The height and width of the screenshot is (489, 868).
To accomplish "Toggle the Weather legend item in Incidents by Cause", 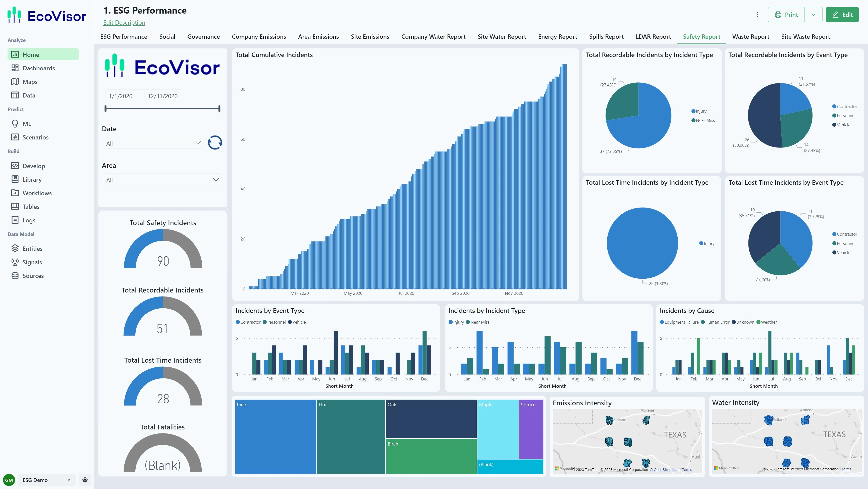I will coord(768,322).
